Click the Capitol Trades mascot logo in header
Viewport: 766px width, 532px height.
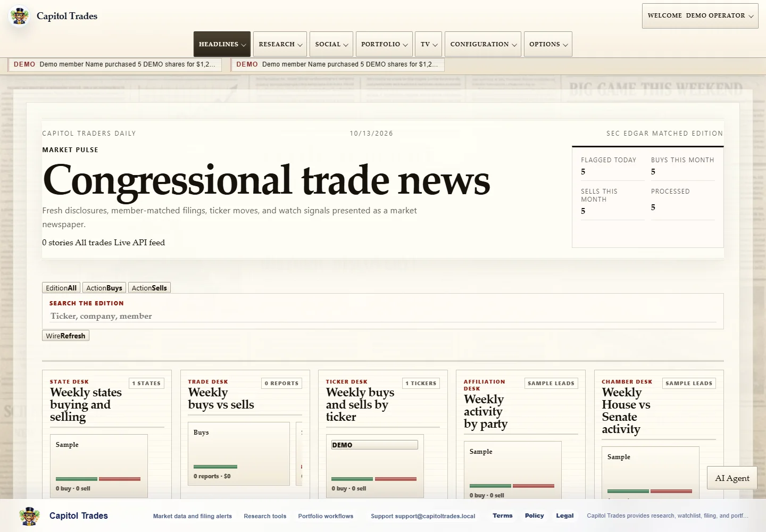[x=20, y=16]
